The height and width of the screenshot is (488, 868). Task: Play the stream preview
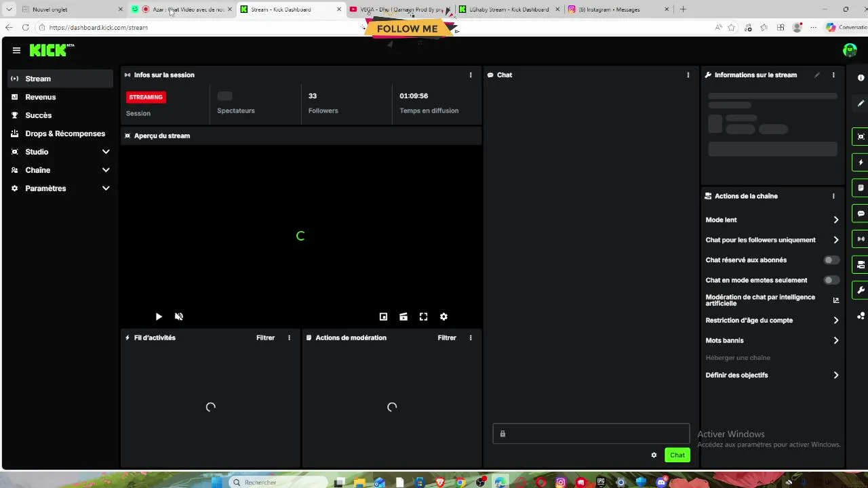click(x=159, y=317)
